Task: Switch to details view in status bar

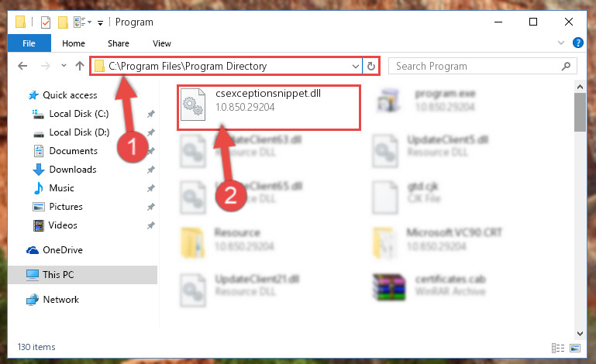Action: (x=558, y=348)
